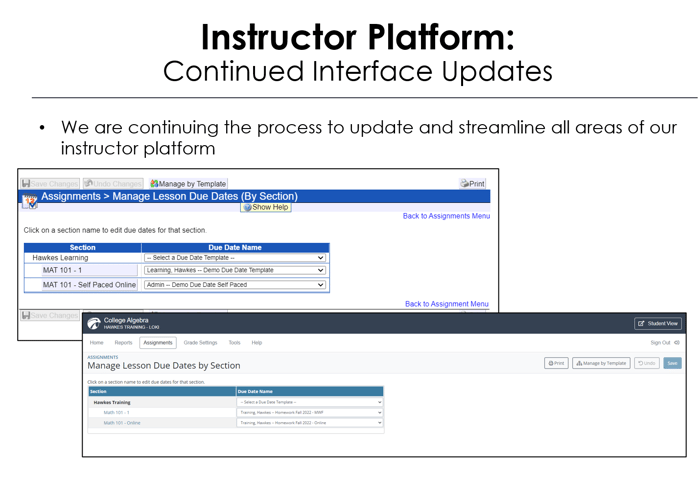This screenshot has width=700, height=478.
Task: Click the old-style Print button at upper right
Action: [x=473, y=183]
